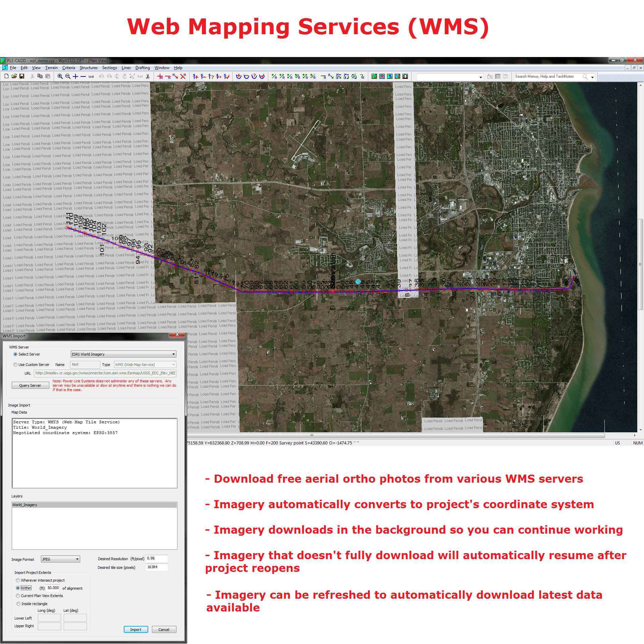Viewport: 644px width, 644px height.
Task: Open the Drafting menu
Action: (x=142, y=68)
